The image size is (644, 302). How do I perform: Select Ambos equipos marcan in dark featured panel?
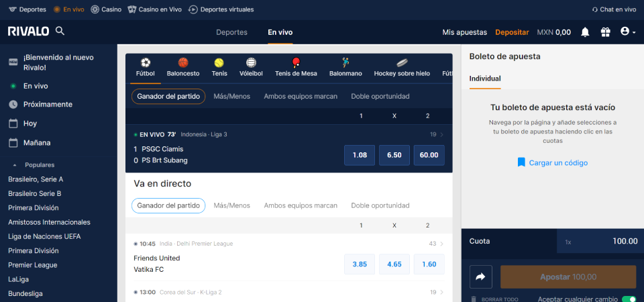tap(301, 96)
